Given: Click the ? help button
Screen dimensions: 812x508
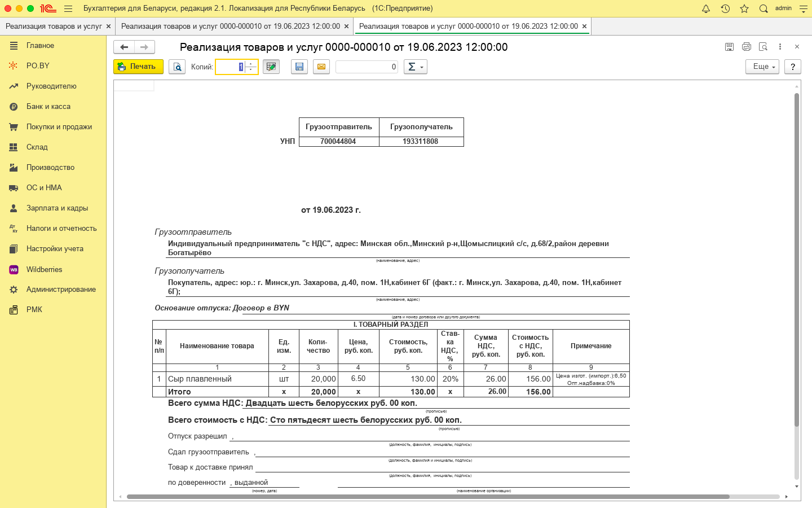Looking at the screenshot, I should click(793, 67).
